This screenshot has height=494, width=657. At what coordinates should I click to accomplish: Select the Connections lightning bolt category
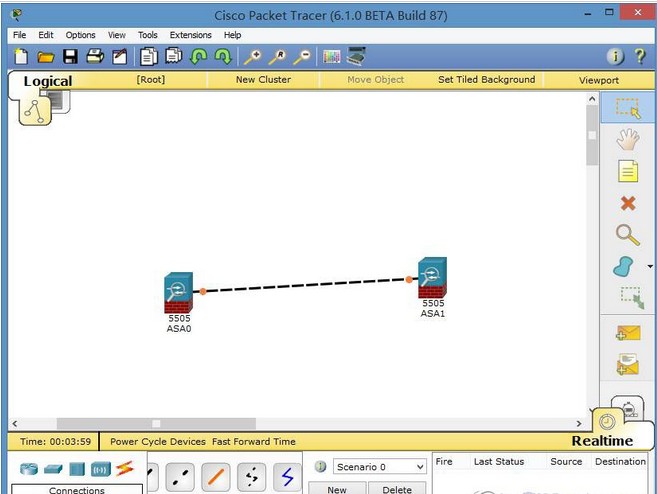point(125,468)
